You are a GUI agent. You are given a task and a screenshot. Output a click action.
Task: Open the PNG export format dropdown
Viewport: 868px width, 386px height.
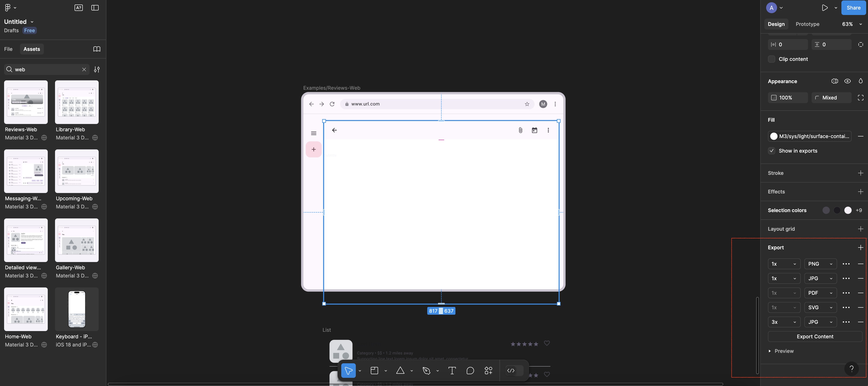point(820,264)
